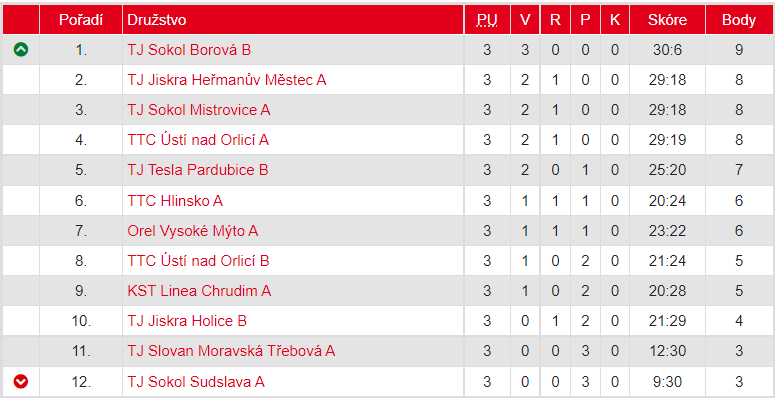This screenshot has width=776, height=399.
Task: Open TJ Jiskra Heřmanův Městec A link
Action: pos(227,80)
